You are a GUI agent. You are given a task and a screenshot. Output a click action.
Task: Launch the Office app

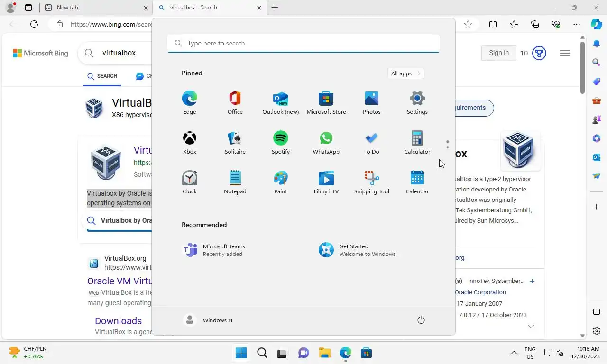[x=235, y=103]
